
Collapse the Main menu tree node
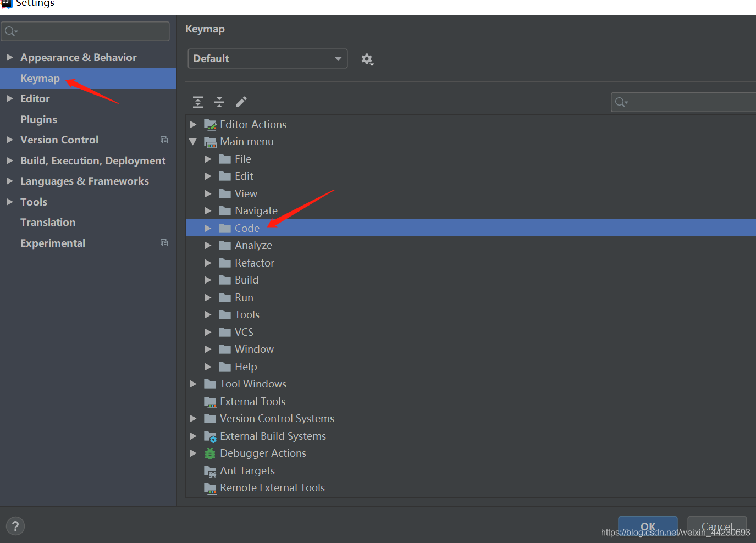pyautogui.click(x=192, y=142)
